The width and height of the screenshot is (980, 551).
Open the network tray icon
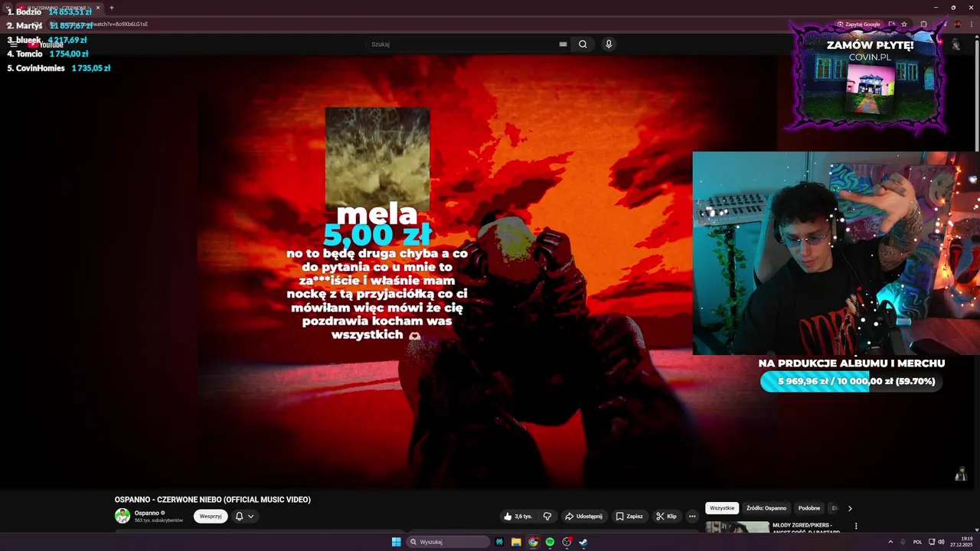tap(932, 542)
